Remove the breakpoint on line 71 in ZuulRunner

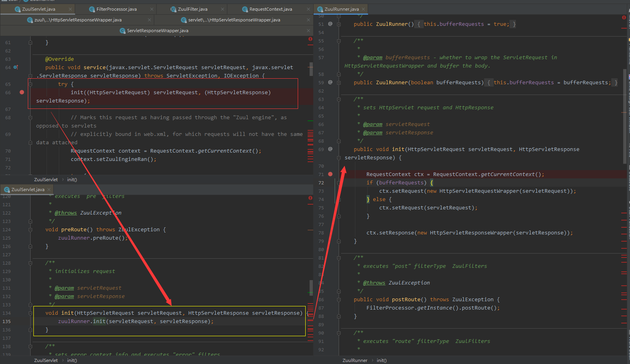point(330,174)
